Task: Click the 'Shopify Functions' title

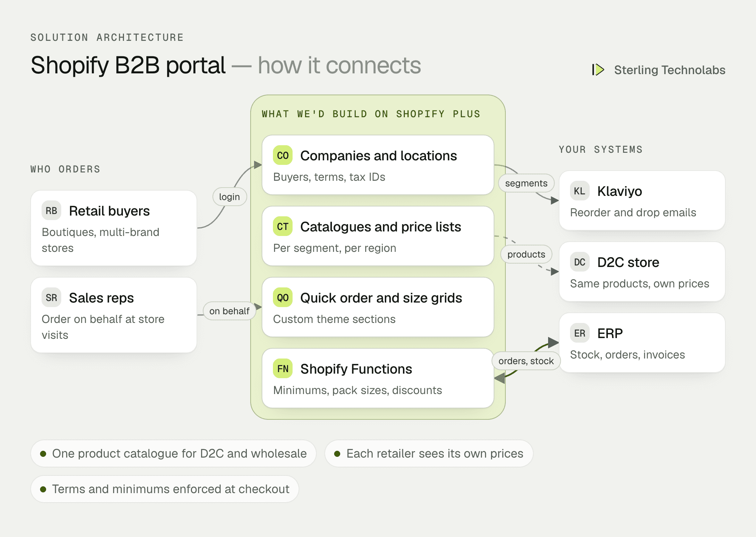Action: tap(356, 369)
